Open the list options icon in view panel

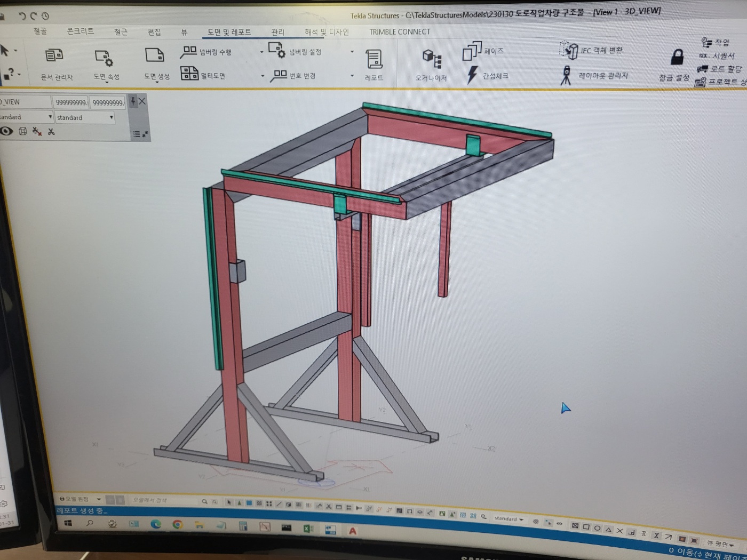pos(136,134)
